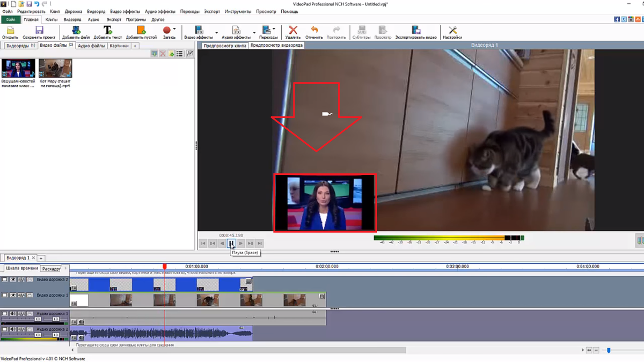644x362 pixels.
Task: Add a new bin tab with the plus button
Action: click(x=135, y=46)
